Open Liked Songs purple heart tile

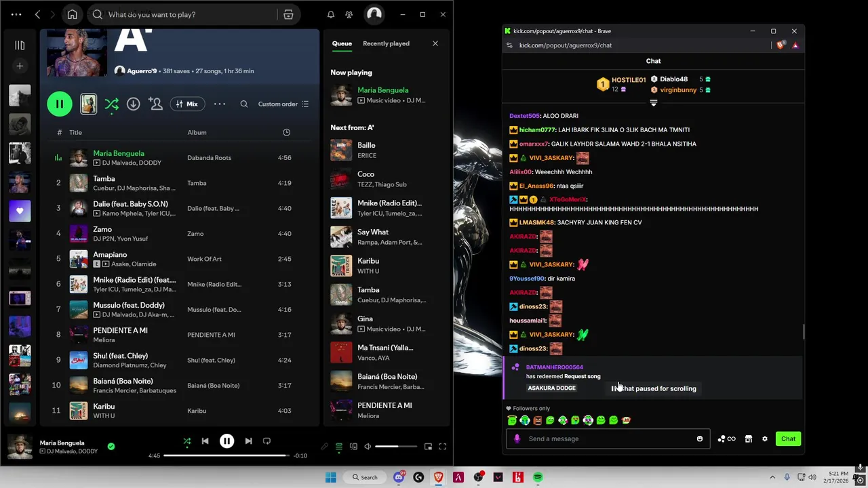click(x=20, y=211)
